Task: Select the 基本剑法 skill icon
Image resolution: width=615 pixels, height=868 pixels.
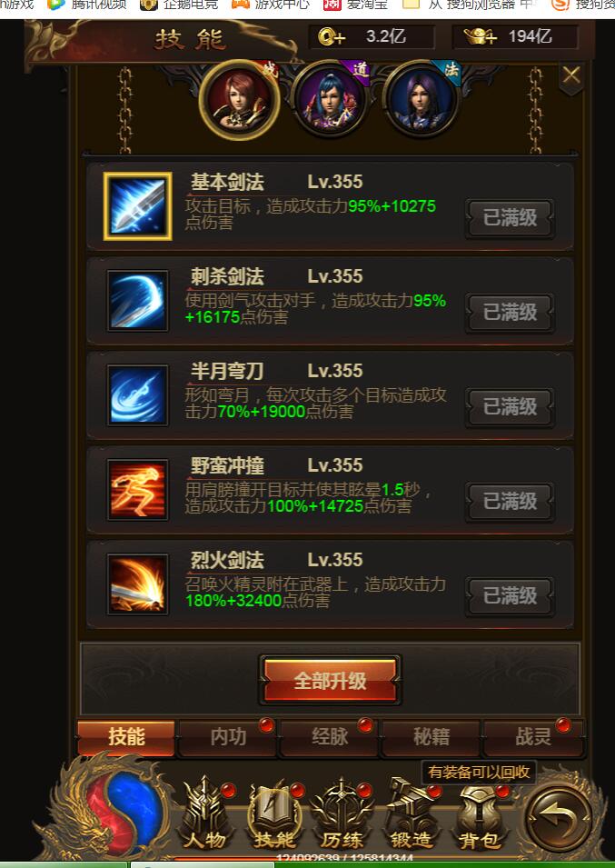Action: click(x=138, y=206)
